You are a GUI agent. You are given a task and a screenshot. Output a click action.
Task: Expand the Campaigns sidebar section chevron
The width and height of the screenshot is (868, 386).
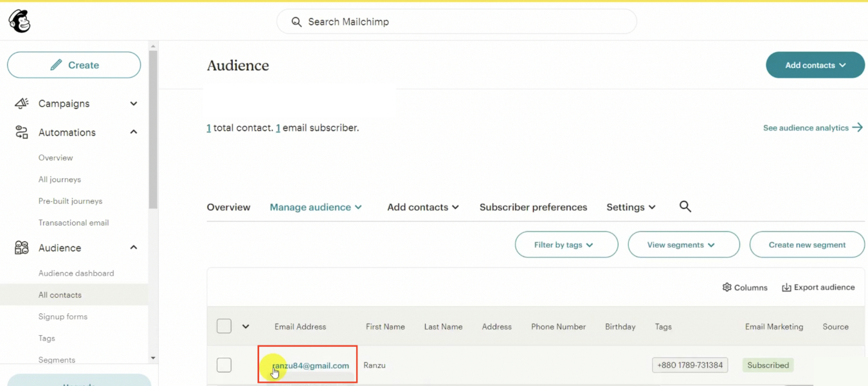(x=134, y=104)
